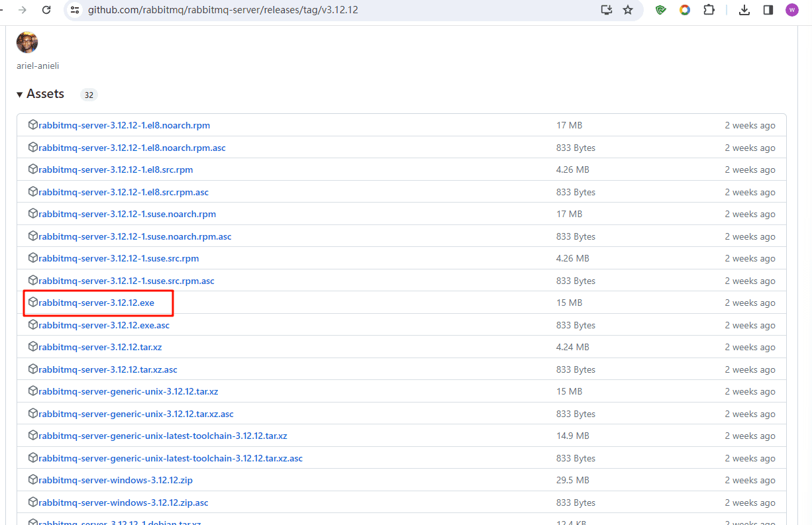Click package icon beside rabbitmq-server-windows-3.12.12.zip.asc
The width and height of the screenshot is (812, 525).
click(33, 502)
